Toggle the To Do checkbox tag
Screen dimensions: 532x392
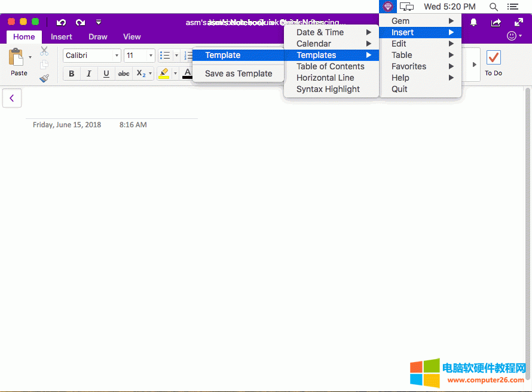point(493,59)
